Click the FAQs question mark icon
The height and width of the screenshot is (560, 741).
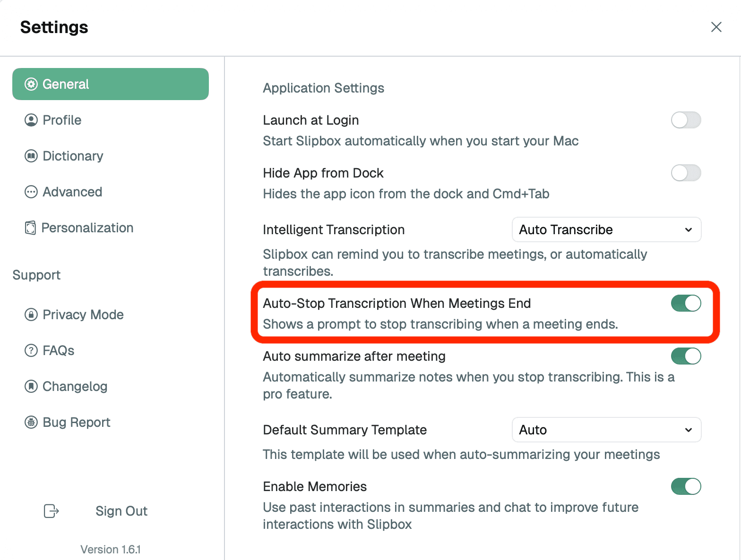pyautogui.click(x=30, y=350)
